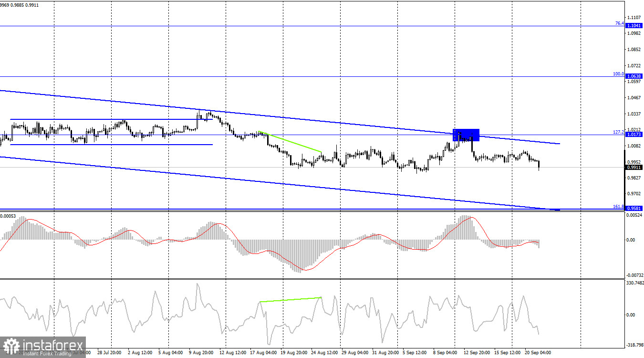This screenshot has height=358, width=644.
Task: Click the 1.0337 price axis value
Action: [634, 114]
